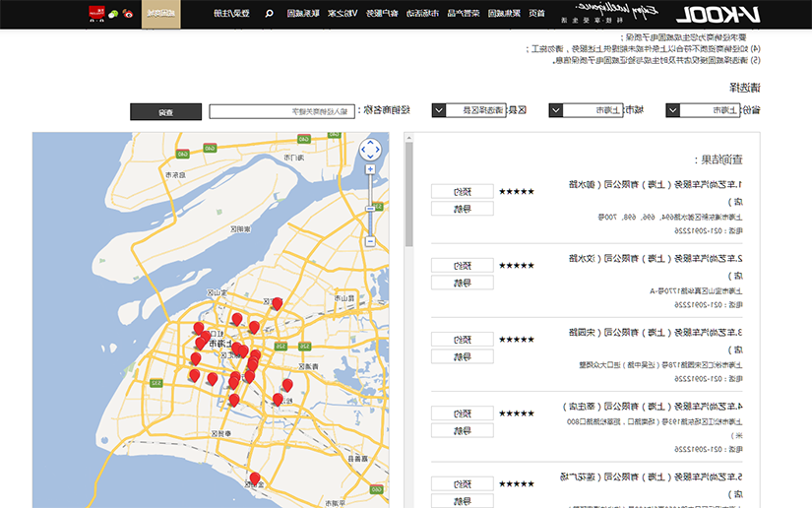Click the search magnifier icon in navigation bar
Screen dimensions: 812x508
(x=270, y=14)
